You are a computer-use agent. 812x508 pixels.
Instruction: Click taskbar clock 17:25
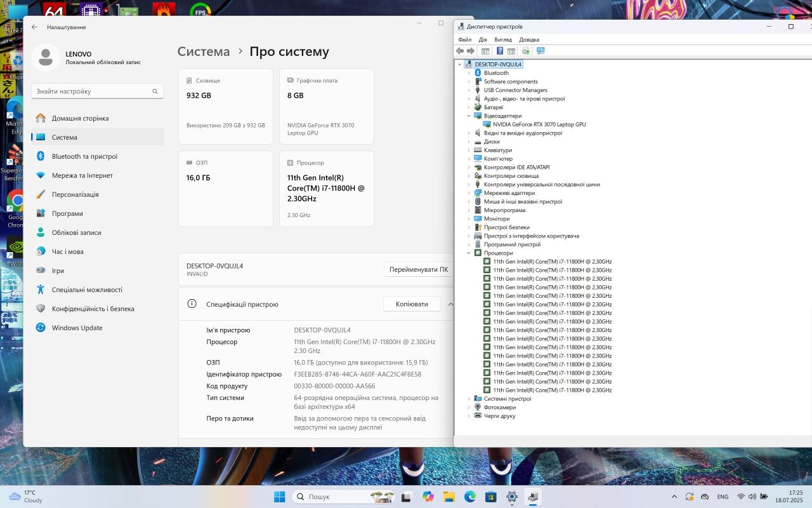[x=789, y=497]
